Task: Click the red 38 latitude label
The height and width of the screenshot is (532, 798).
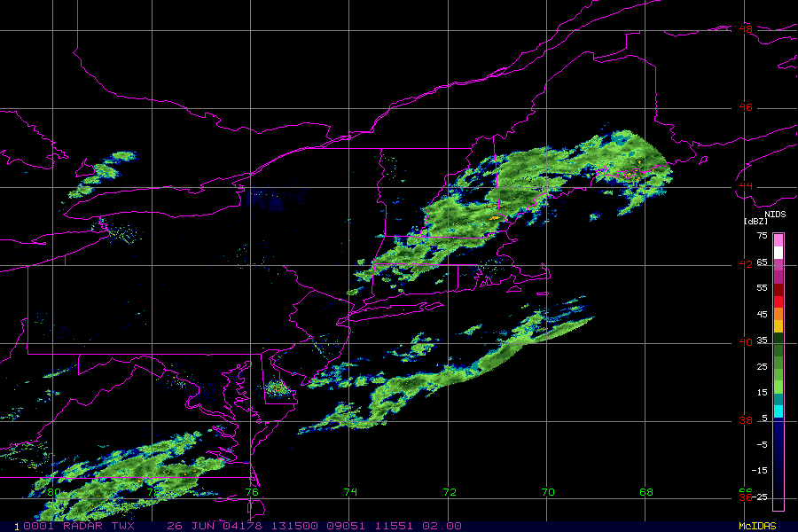Action: pyautogui.click(x=746, y=420)
